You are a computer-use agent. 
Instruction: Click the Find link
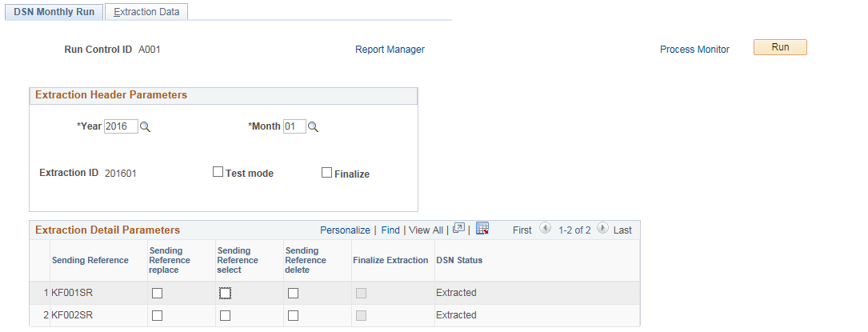click(x=390, y=230)
